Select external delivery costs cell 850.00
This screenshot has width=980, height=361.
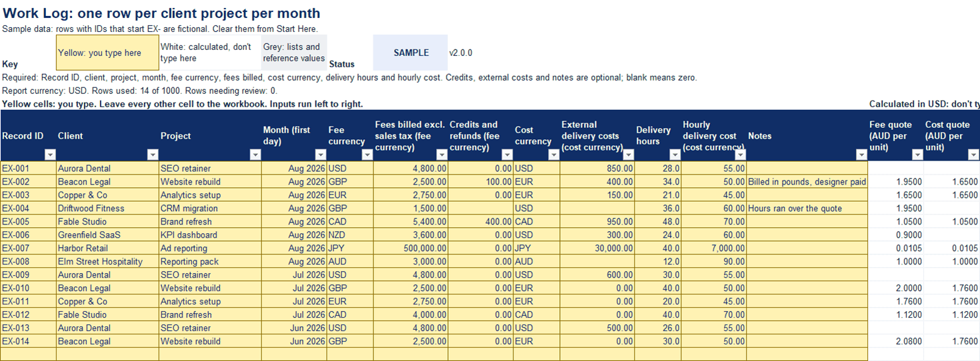[597, 169]
